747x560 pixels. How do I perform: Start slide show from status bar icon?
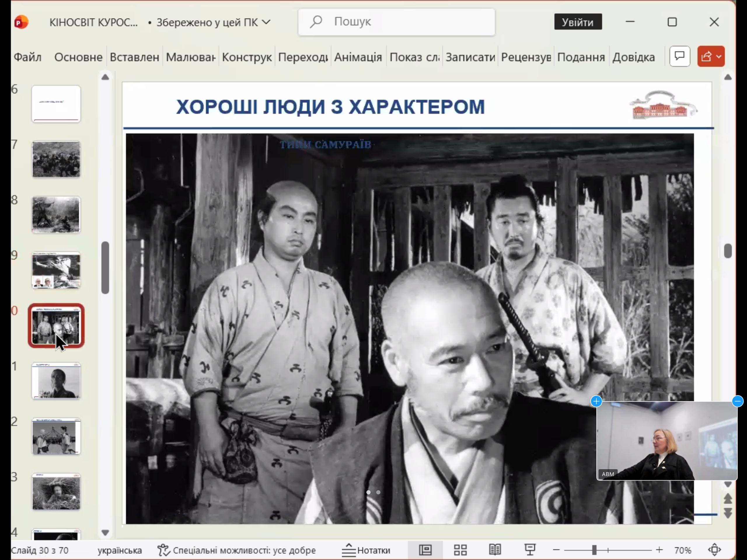(x=530, y=550)
